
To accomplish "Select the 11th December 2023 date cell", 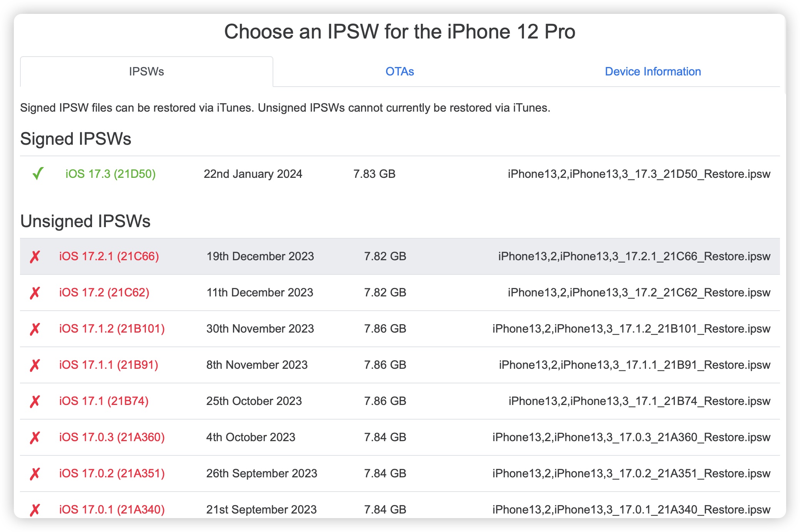I will point(260,293).
